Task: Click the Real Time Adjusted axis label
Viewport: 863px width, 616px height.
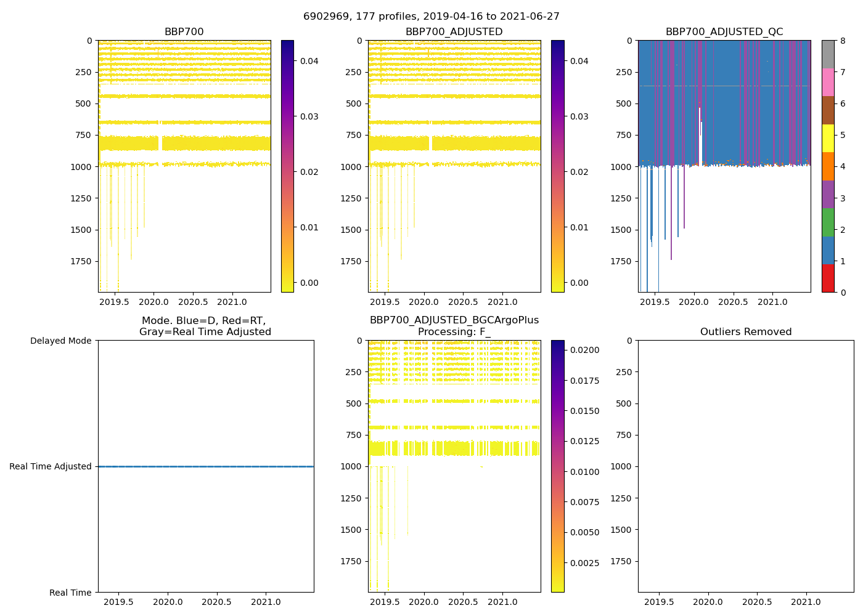Action: coord(50,467)
